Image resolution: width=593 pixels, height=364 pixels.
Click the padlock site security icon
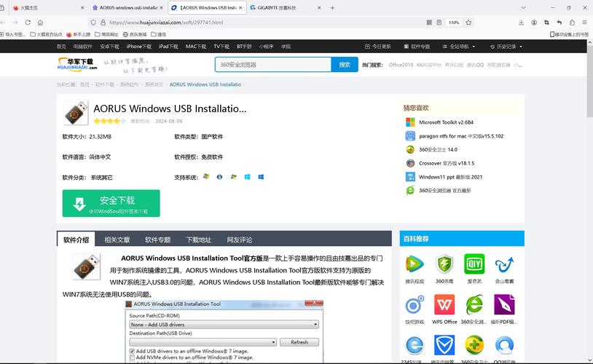tap(103, 23)
